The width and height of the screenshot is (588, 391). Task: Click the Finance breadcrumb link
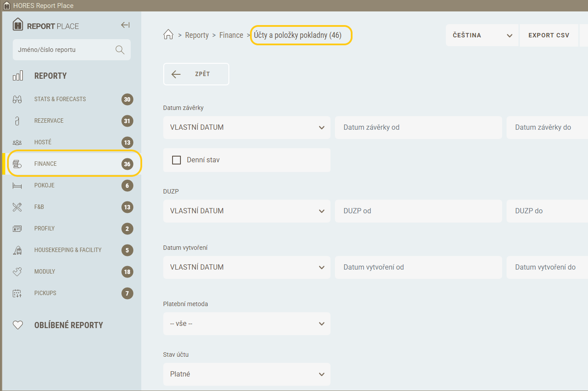[x=231, y=35]
